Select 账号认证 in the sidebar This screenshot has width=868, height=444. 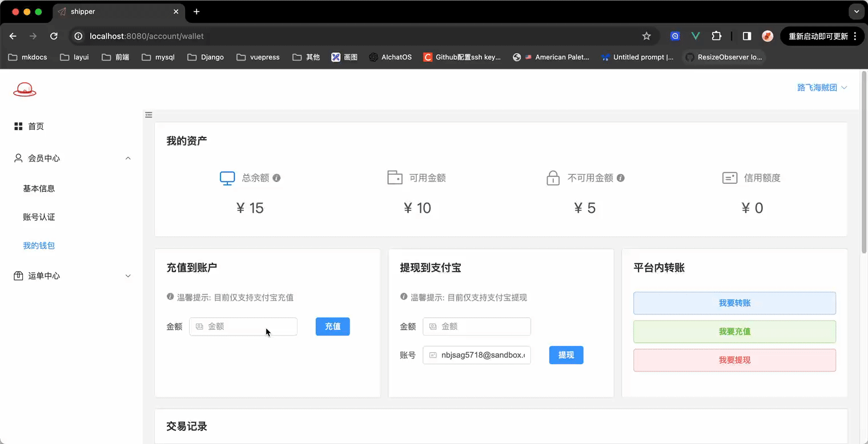tap(39, 217)
